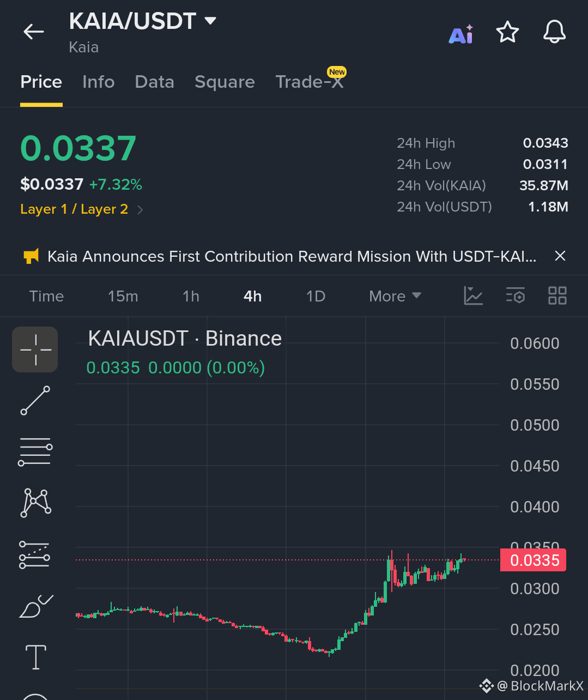Click the 24h High value 0.0343
Viewport: 588px width, 700px height.
click(x=545, y=143)
